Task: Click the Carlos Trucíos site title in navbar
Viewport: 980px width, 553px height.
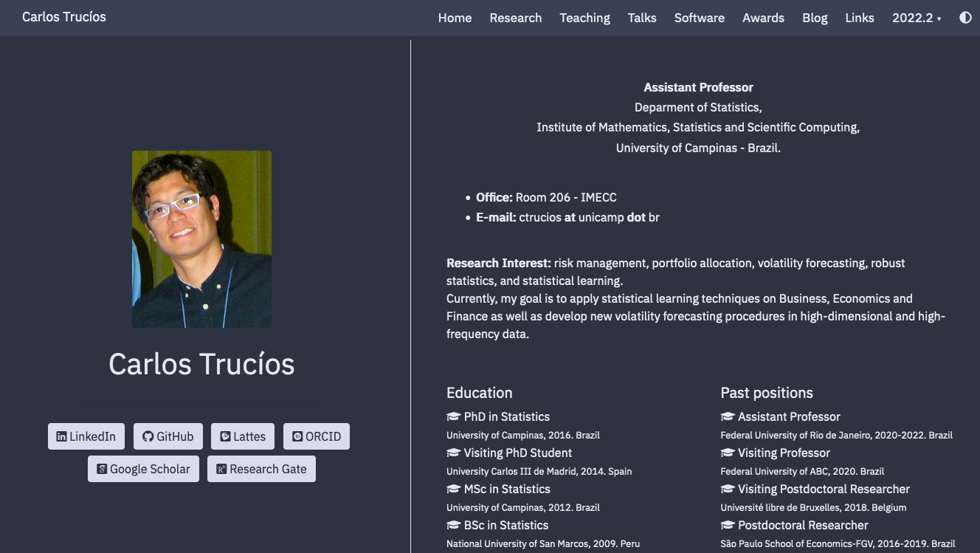Action: click(x=64, y=16)
